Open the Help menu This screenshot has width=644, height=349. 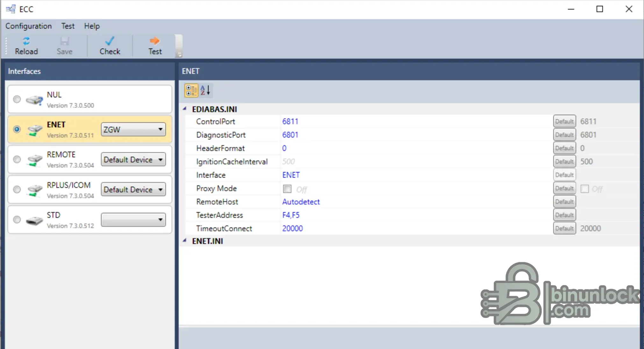pos(92,26)
